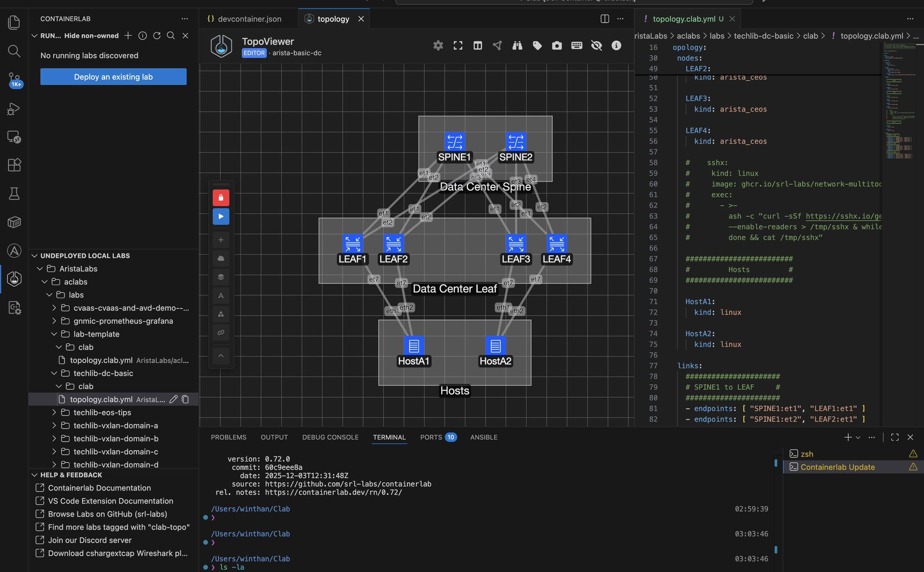This screenshot has width=924, height=572.
Task: Open Browse Labs on GitHub (srl-labs) link
Action: tap(107, 514)
